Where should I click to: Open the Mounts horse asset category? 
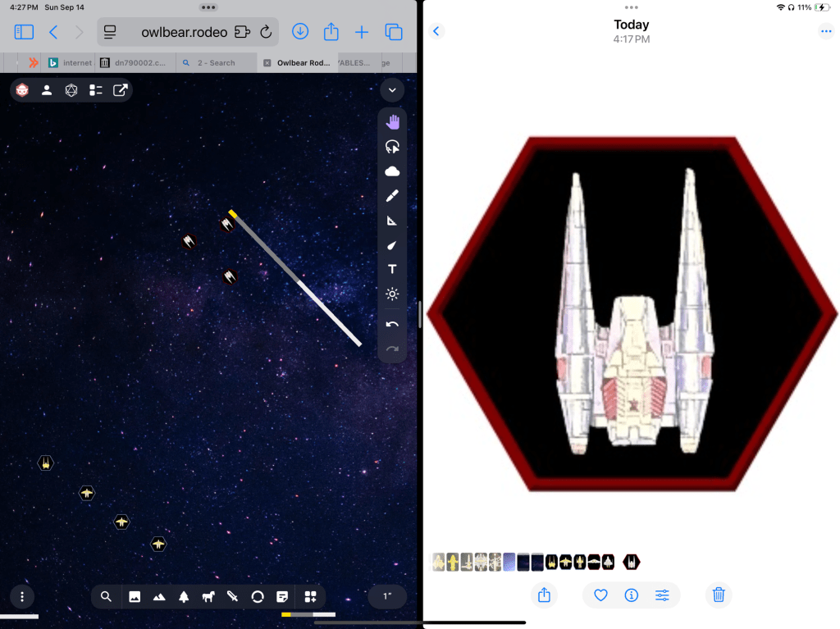208,597
